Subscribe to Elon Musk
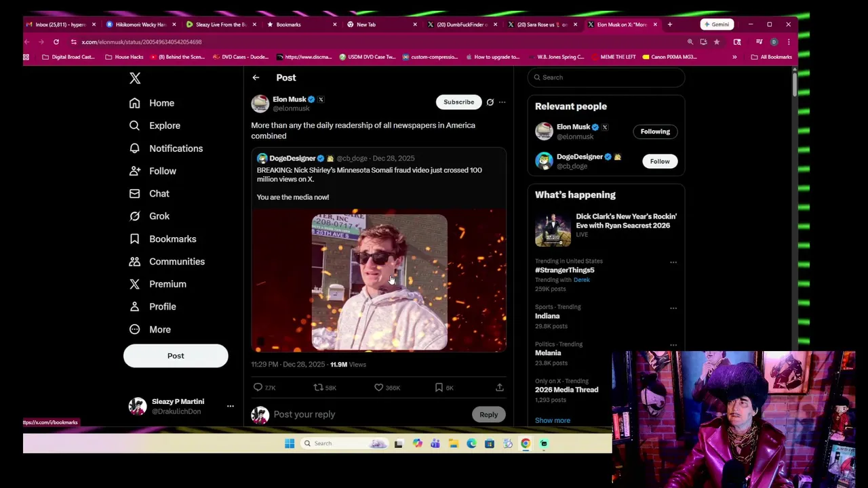This screenshot has height=488, width=868. [x=458, y=102]
